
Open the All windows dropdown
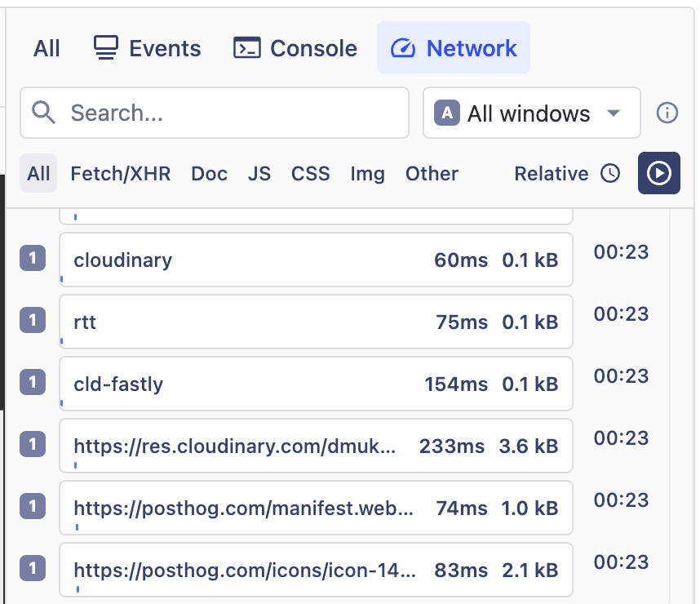pos(532,113)
